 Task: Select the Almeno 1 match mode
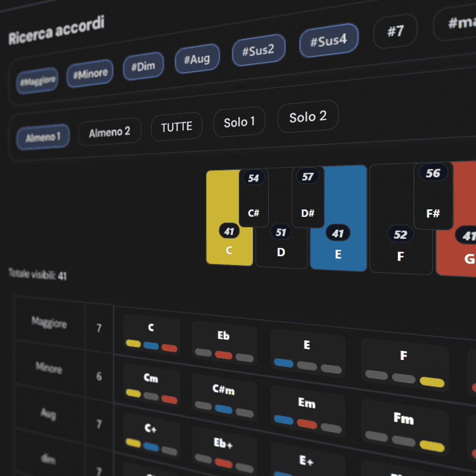click(x=43, y=137)
